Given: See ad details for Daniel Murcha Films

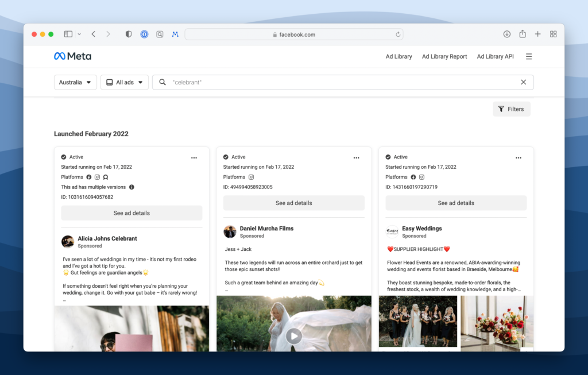Looking at the screenshot, I should point(293,203).
